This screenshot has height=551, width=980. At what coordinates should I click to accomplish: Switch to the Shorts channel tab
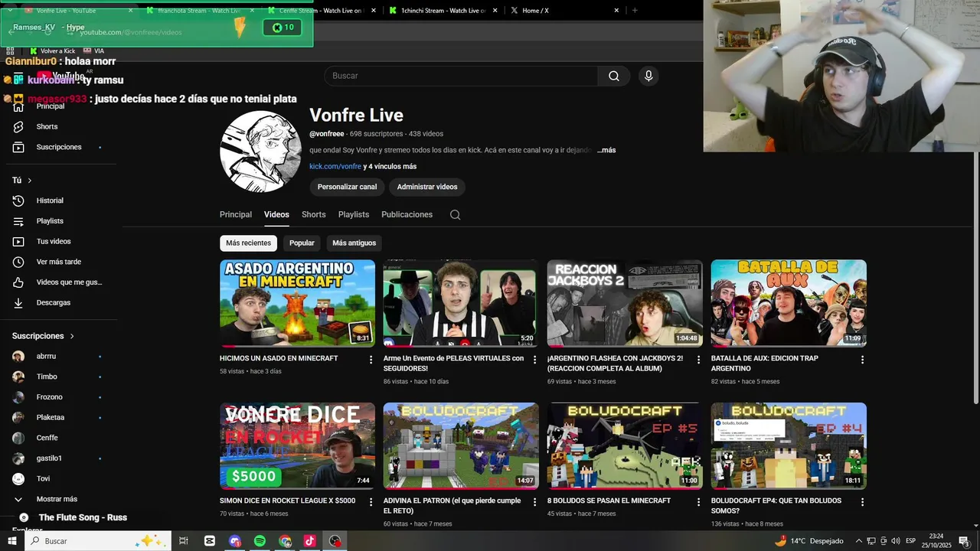click(314, 215)
